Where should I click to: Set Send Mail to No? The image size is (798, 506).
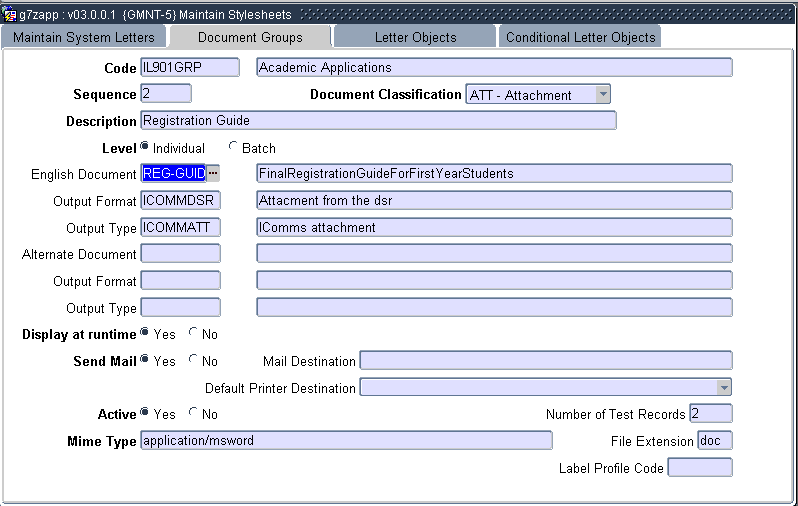pyautogui.click(x=193, y=361)
